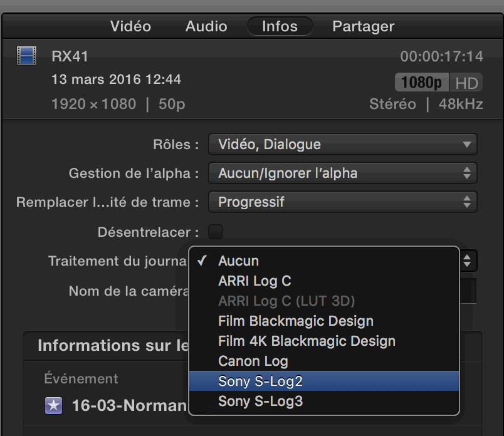Toggle the Désentrelacer checkbox
504x436 pixels.
point(215,231)
